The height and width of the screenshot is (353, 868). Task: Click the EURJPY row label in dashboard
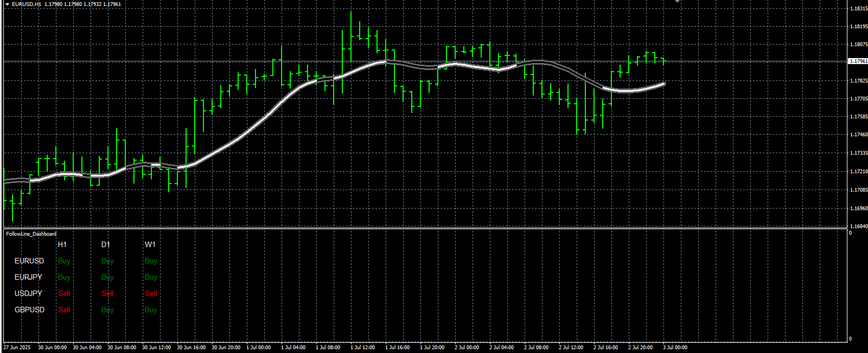tap(28, 277)
